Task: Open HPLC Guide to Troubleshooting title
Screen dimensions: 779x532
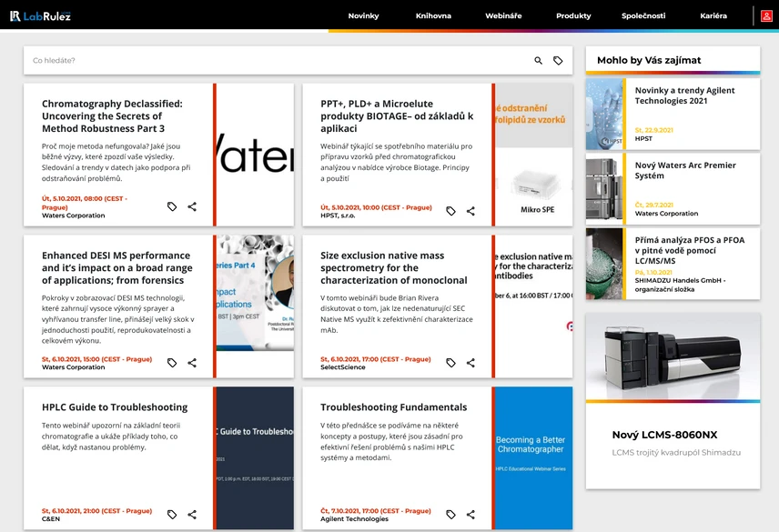Action: pyautogui.click(x=115, y=407)
